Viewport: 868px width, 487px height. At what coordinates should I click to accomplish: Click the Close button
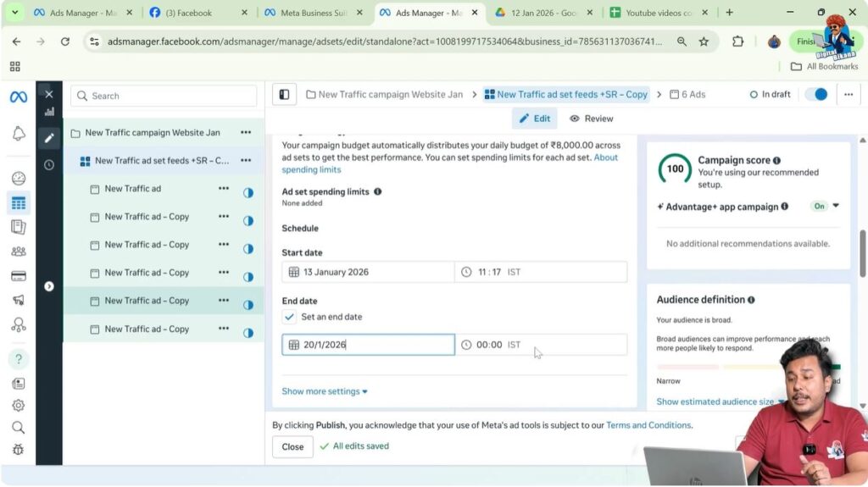(x=292, y=446)
